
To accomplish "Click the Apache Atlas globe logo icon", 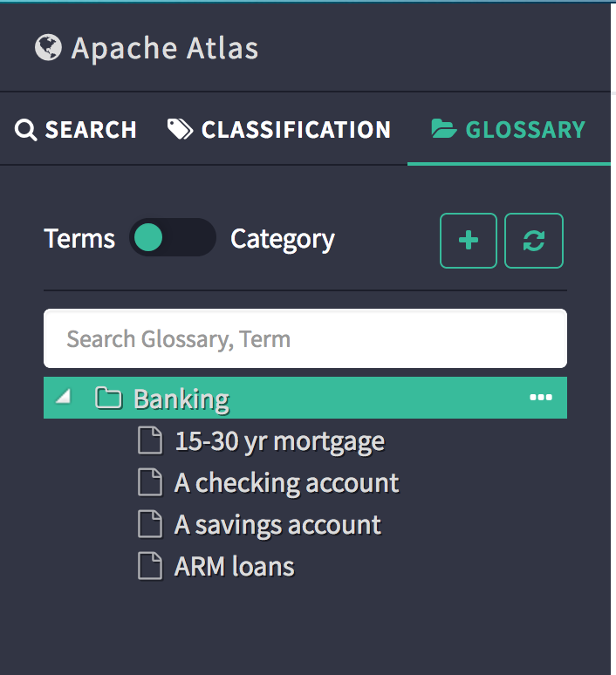I will point(49,47).
